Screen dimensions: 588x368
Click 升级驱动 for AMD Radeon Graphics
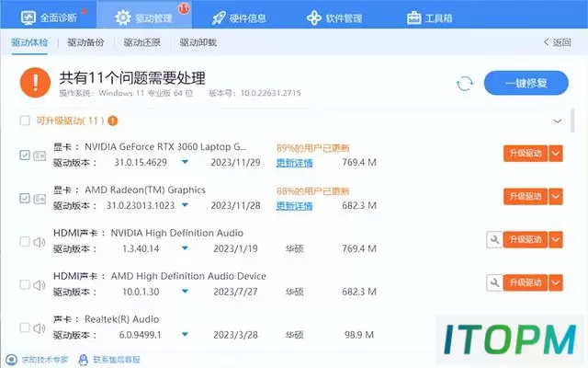point(526,196)
